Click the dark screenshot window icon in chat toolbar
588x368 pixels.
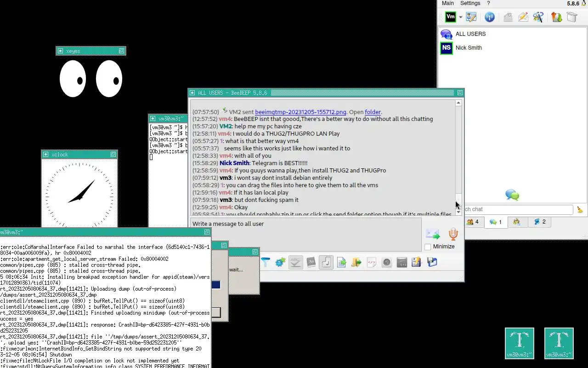tap(402, 262)
